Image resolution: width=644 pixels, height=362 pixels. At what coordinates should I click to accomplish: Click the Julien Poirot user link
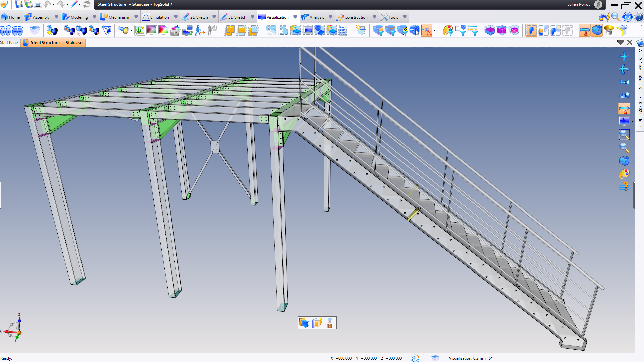point(579,4)
